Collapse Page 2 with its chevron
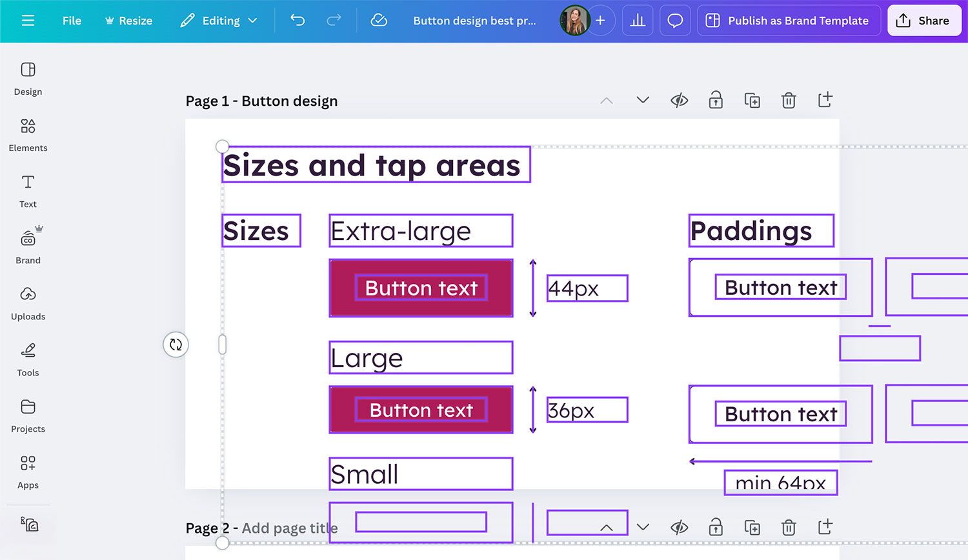Viewport: 968px width, 560px height. 607,527
